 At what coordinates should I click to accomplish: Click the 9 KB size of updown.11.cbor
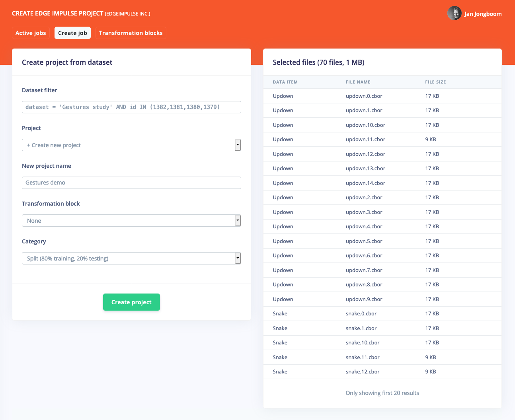click(x=430, y=139)
